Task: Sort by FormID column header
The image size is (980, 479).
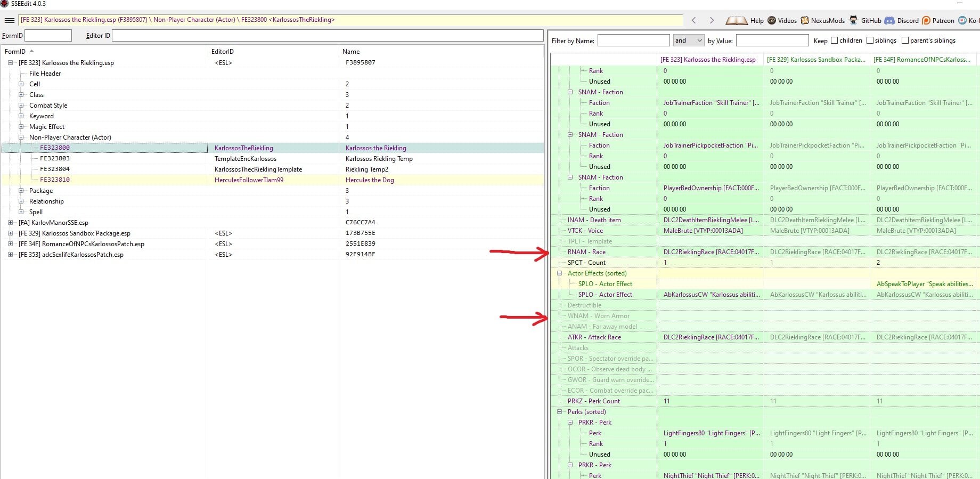Action: [x=104, y=52]
